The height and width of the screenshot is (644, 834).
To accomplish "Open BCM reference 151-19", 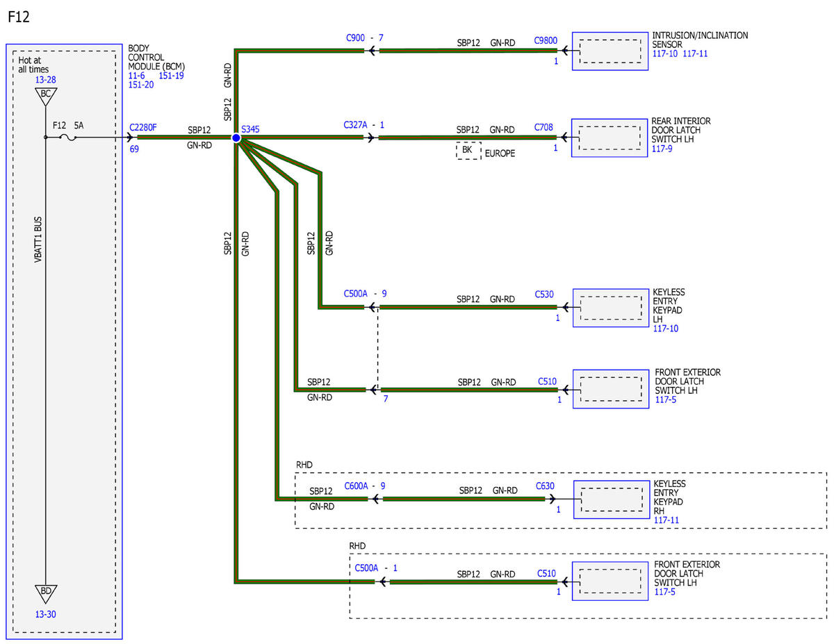I will (x=172, y=76).
